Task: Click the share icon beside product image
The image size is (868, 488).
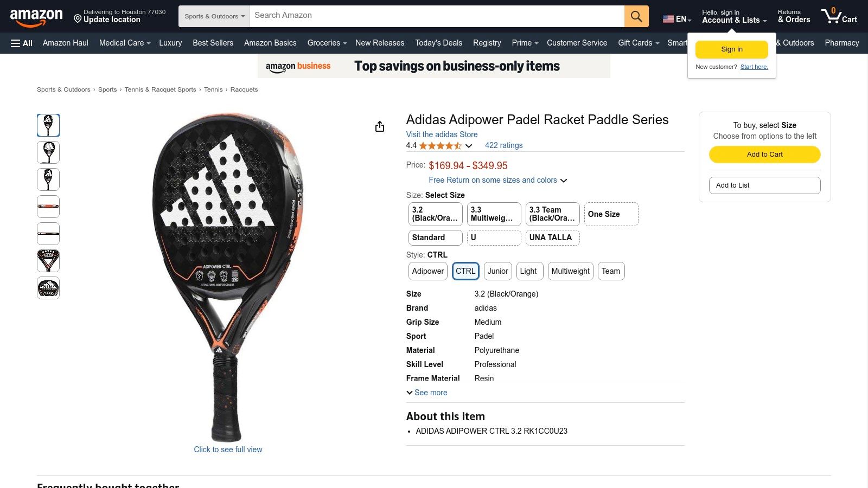Action: click(x=380, y=126)
